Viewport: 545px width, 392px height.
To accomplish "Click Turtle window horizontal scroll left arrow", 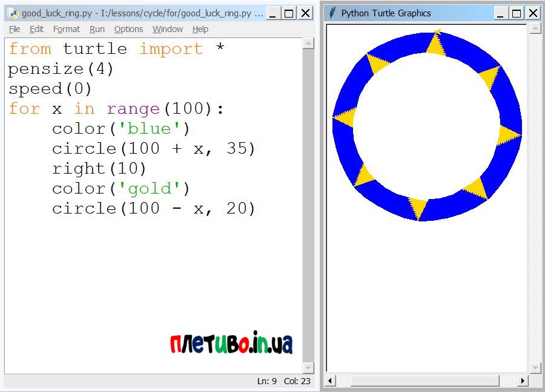I will tap(330, 381).
